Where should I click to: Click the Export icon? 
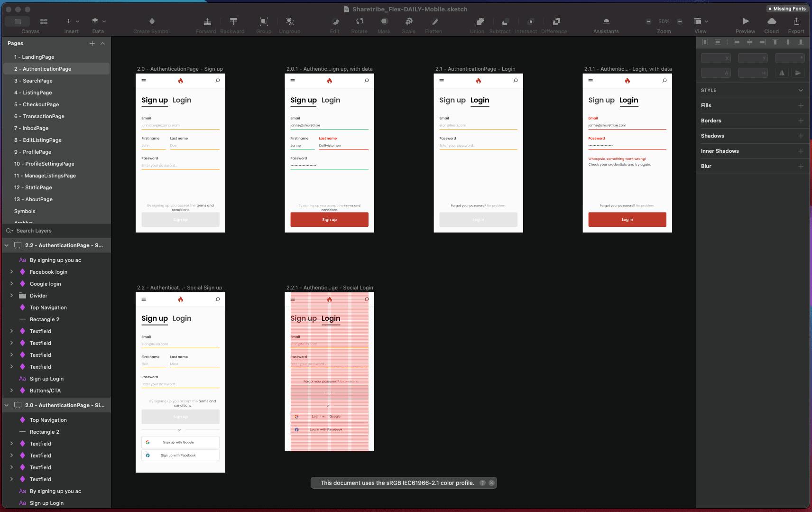tap(796, 22)
